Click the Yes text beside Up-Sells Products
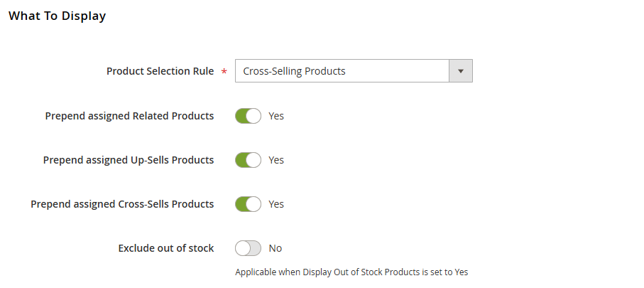This screenshot has width=644, height=288. click(276, 160)
